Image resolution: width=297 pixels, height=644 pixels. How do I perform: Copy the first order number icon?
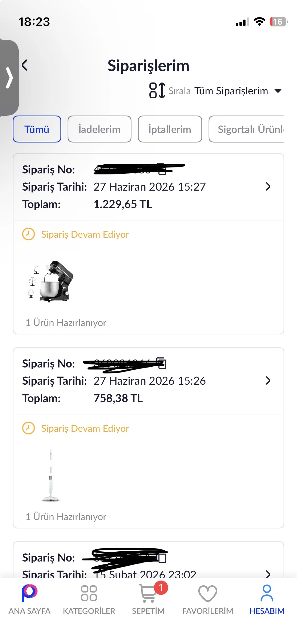click(x=162, y=169)
